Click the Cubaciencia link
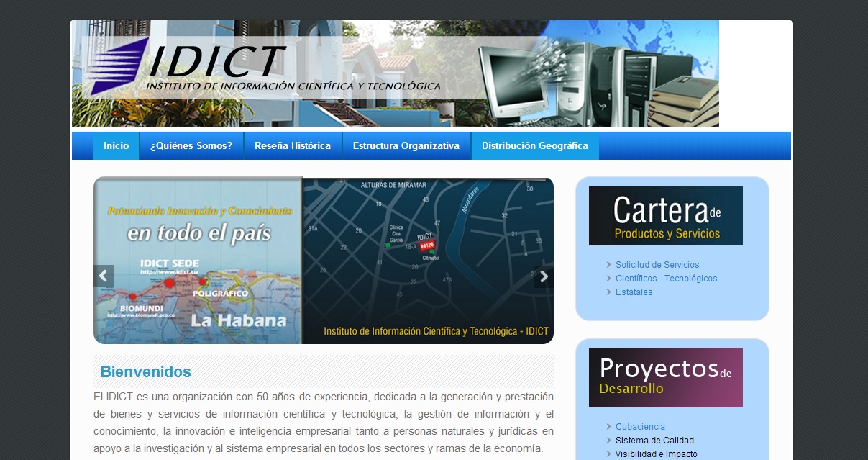Screen dimensions: 868x460 coord(640,427)
